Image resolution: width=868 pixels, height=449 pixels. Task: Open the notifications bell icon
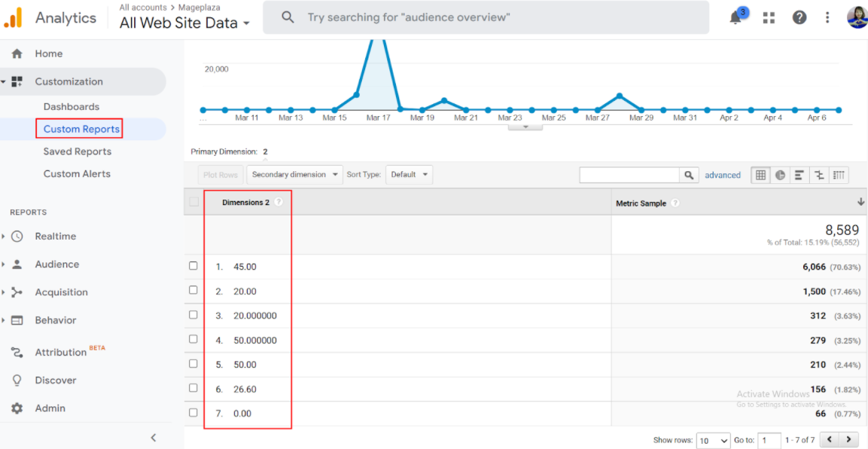[x=736, y=17]
